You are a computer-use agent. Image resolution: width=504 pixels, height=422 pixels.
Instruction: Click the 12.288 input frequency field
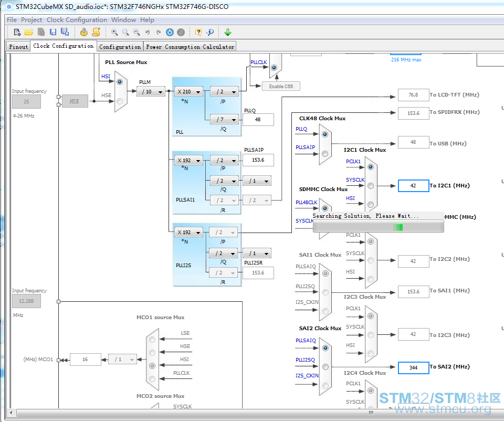click(x=26, y=301)
